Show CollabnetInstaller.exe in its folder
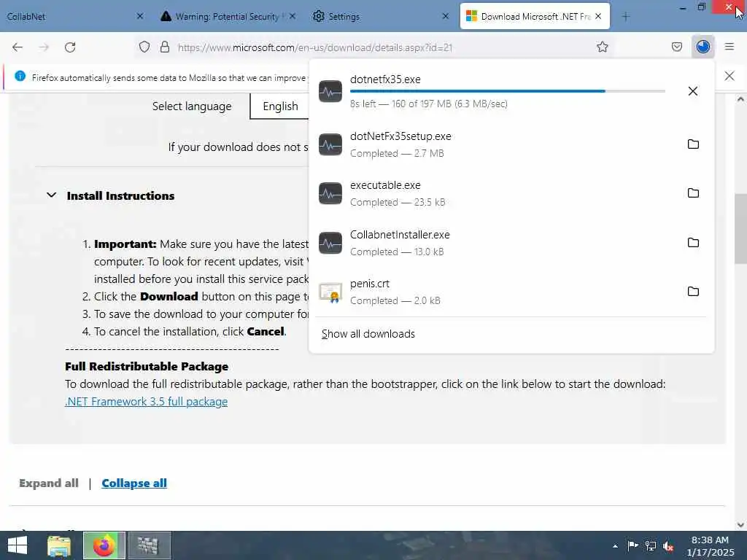The height and width of the screenshot is (560, 747). 693,242
